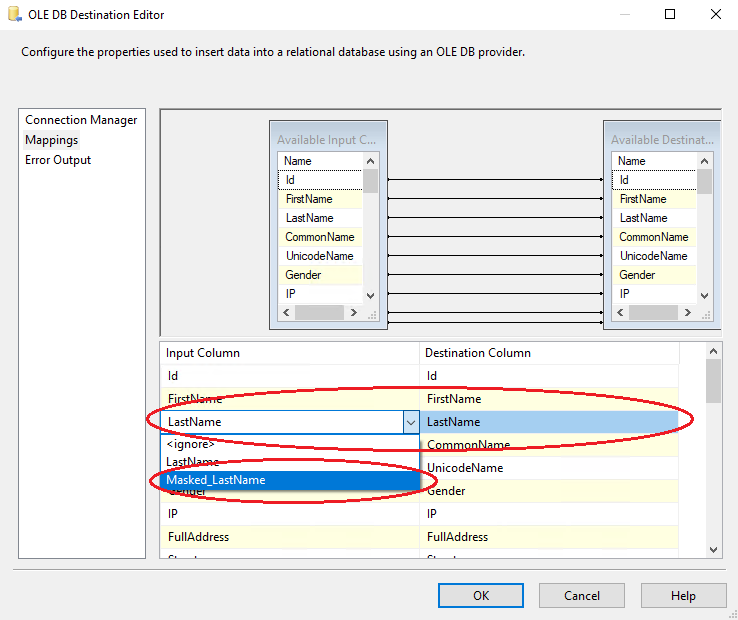Open the Connection Manager page

point(81,120)
